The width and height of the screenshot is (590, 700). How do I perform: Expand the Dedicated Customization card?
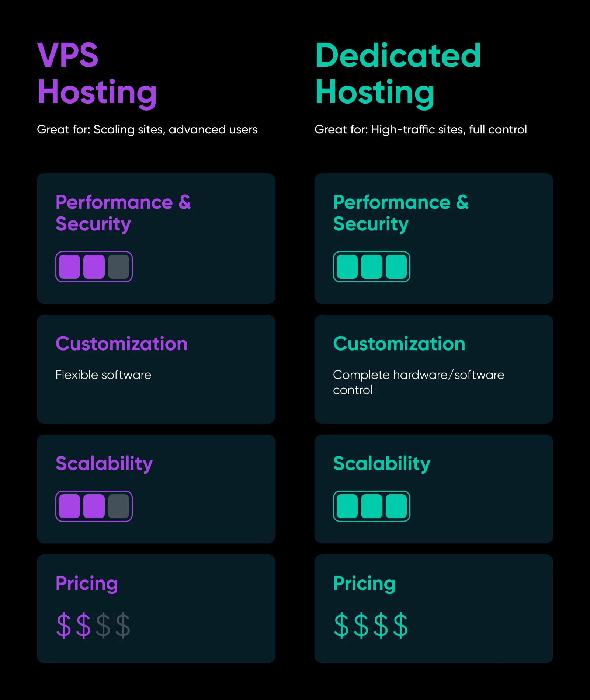tap(434, 369)
